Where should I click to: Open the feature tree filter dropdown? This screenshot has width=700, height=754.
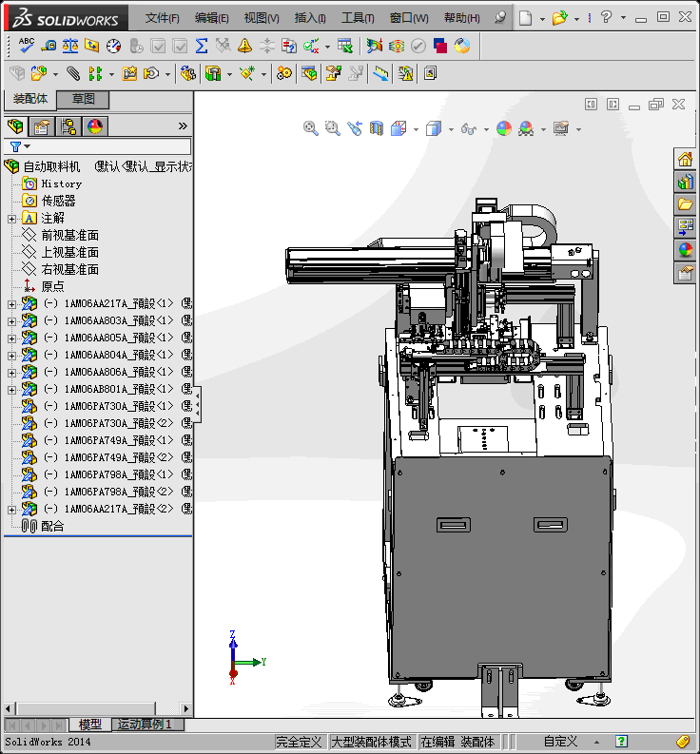coord(27,146)
